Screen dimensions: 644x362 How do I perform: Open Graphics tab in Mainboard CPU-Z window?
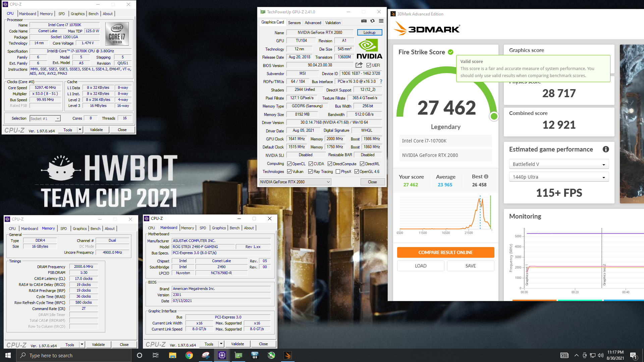(x=219, y=228)
